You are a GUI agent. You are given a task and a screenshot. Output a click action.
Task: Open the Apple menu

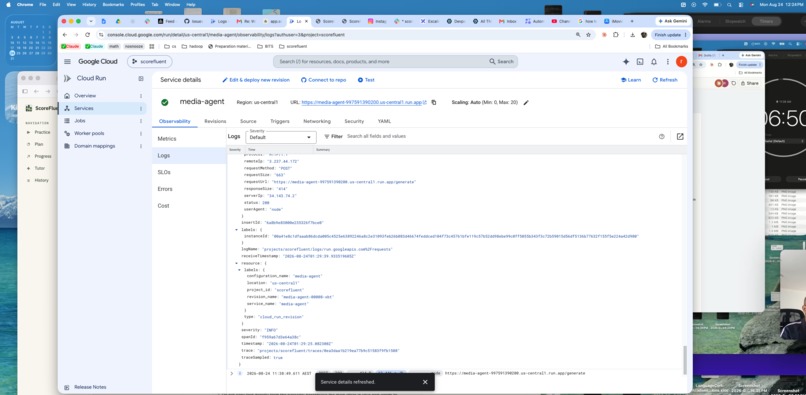click(8, 5)
